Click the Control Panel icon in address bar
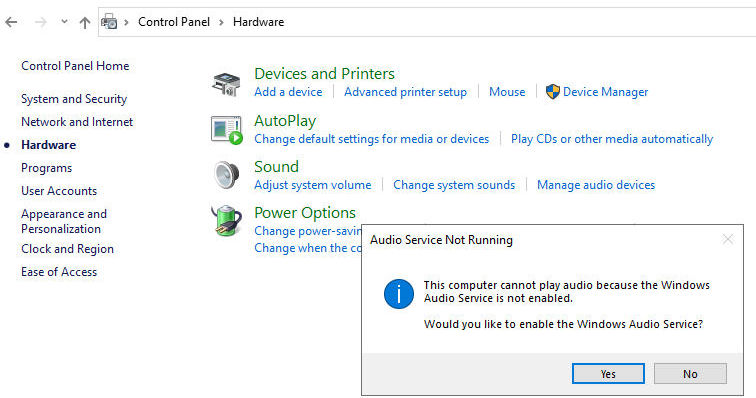Screen dimensions: 756x398 coord(109,22)
